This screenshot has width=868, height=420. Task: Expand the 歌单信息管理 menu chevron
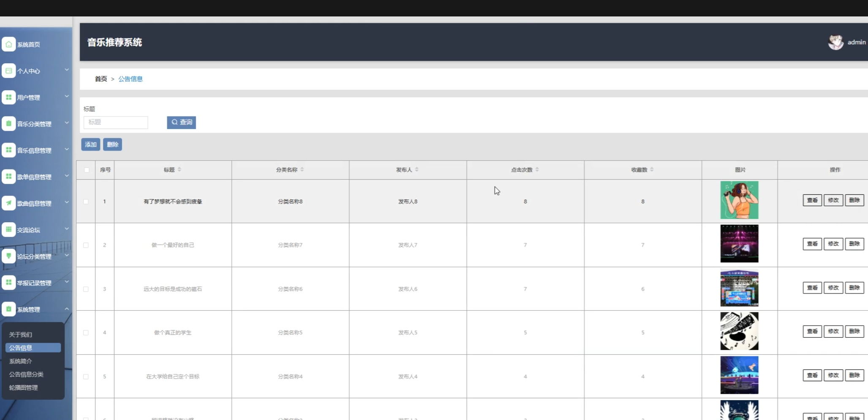[x=67, y=176]
